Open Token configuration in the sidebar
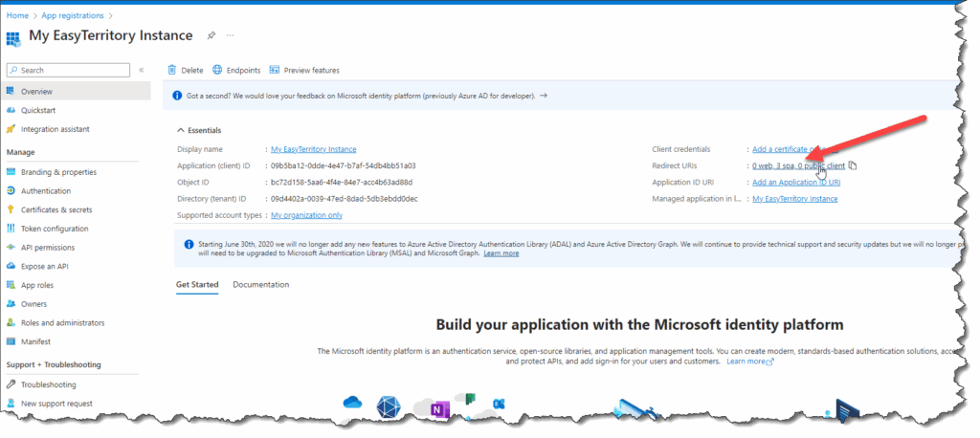The width and height of the screenshot is (980, 438). [x=55, y=229]
